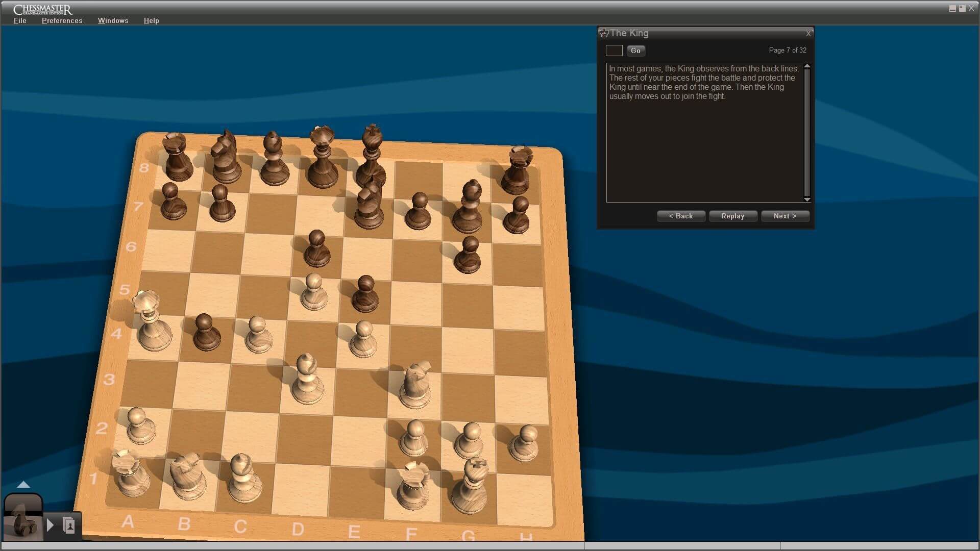Open the Preferences menu
Viewport: 980px width, 551px height.
tap(62, 20)
